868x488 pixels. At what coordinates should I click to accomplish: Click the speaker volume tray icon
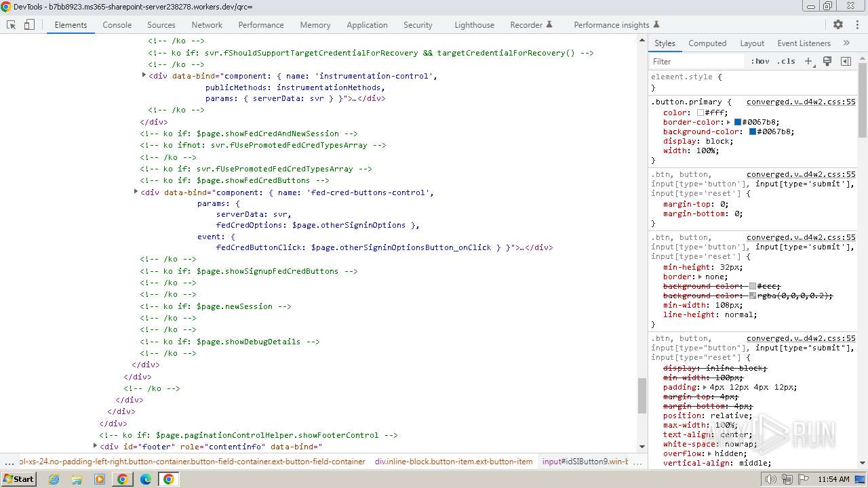coord(770,479)
